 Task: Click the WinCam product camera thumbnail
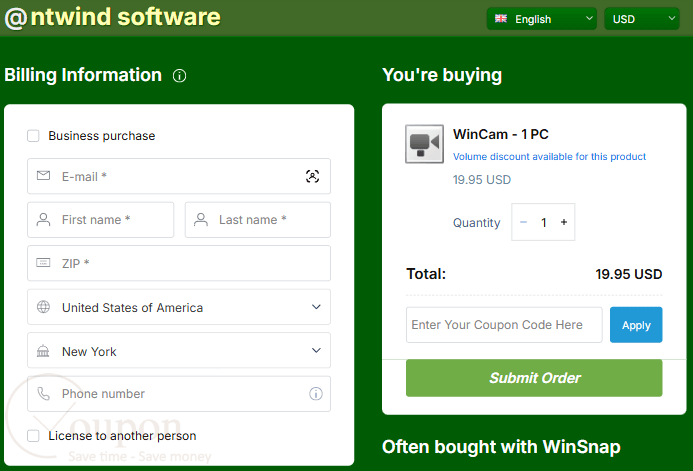point(424,144)
